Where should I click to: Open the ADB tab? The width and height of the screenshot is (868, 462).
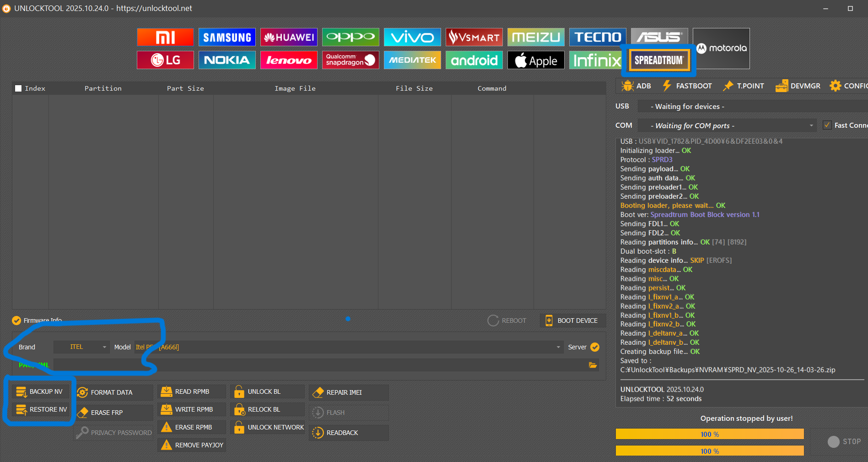tap(636, 86)
